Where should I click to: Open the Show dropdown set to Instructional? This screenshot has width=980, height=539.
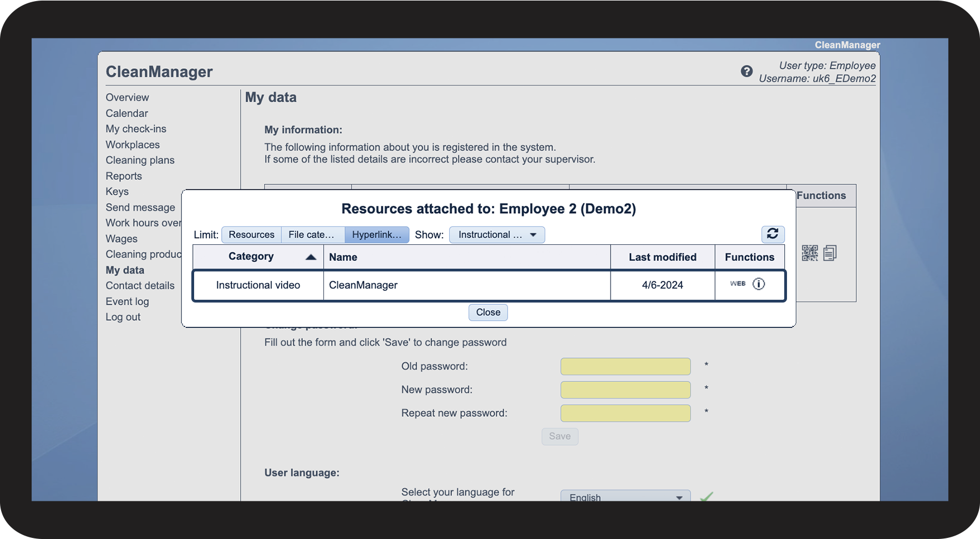coord(497,235)
